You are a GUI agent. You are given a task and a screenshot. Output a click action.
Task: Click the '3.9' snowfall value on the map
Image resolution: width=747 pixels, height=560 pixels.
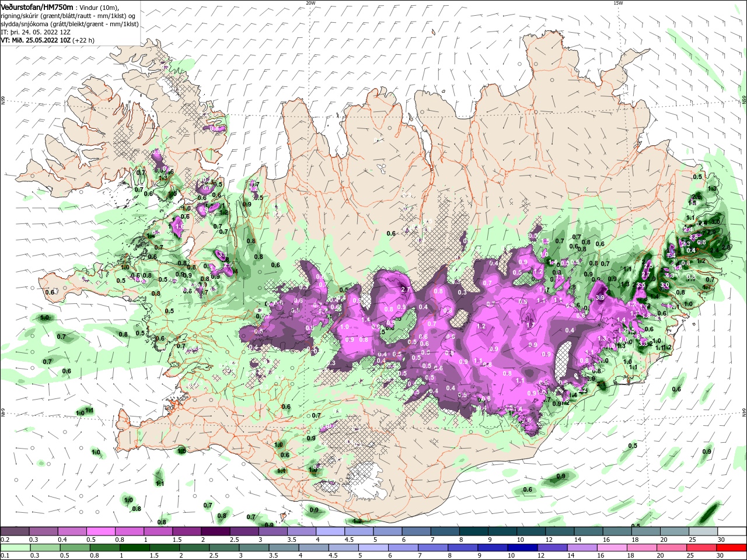click(600, 297)
